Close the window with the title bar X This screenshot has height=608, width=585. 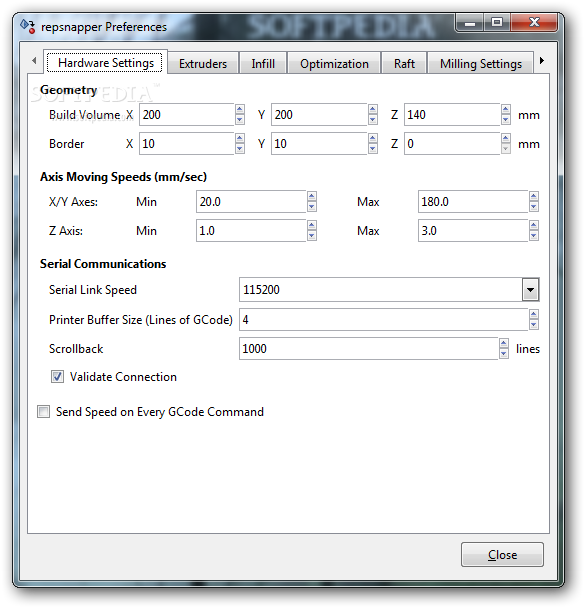[x=534, y=23]
